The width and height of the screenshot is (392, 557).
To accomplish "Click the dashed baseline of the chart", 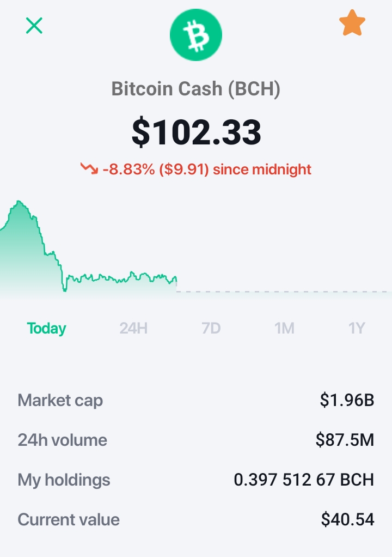I will [284, 292].
